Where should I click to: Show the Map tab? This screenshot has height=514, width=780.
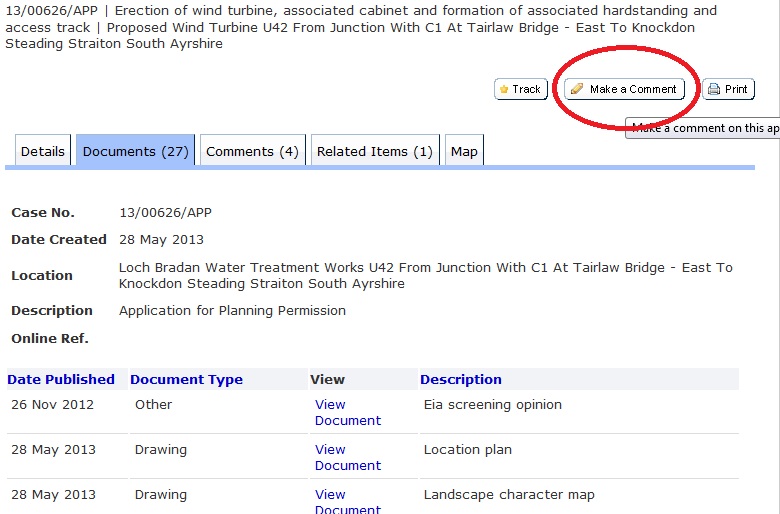pos(464,152)
